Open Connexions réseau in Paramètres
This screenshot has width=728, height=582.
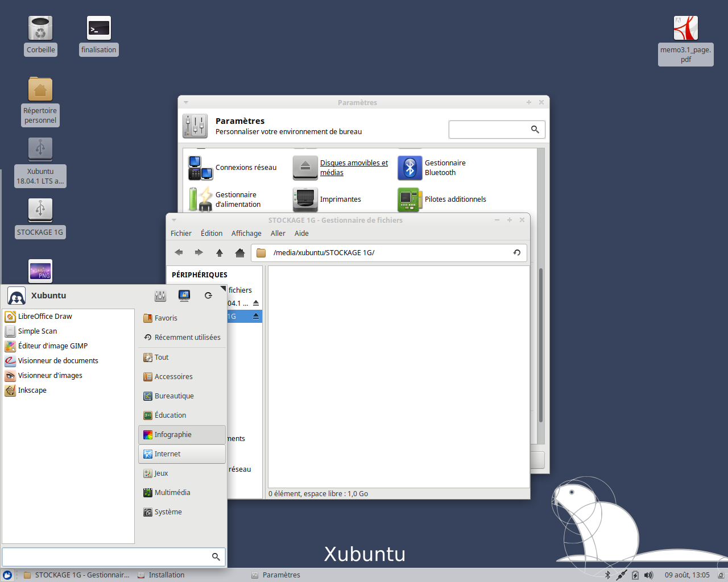[x=233, y=168]
